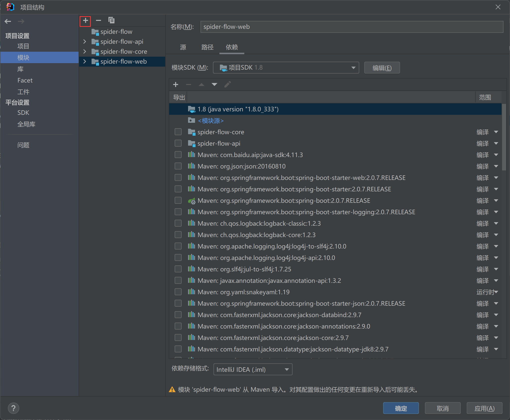
Task: Switch to the 依赖 (Dependencies) tab
Action: (232, 47)
